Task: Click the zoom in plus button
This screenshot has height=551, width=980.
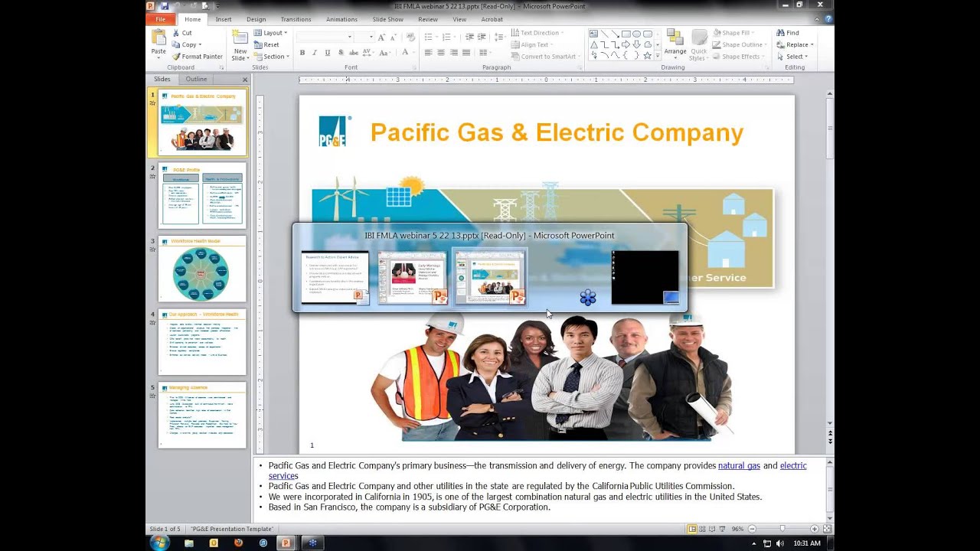Action: pyautogui.click(x=815, y=529)
